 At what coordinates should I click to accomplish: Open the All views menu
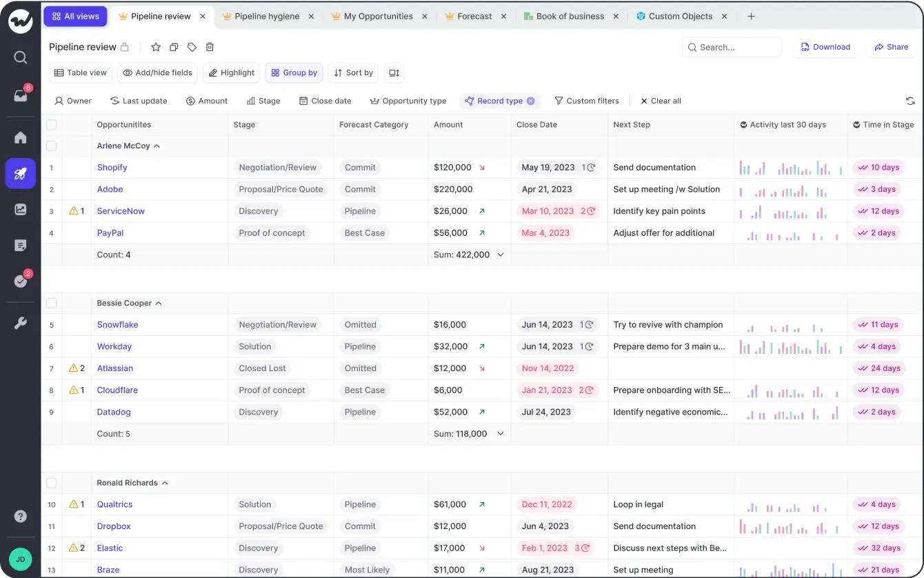pyautogui.click(x=75, y=17)
